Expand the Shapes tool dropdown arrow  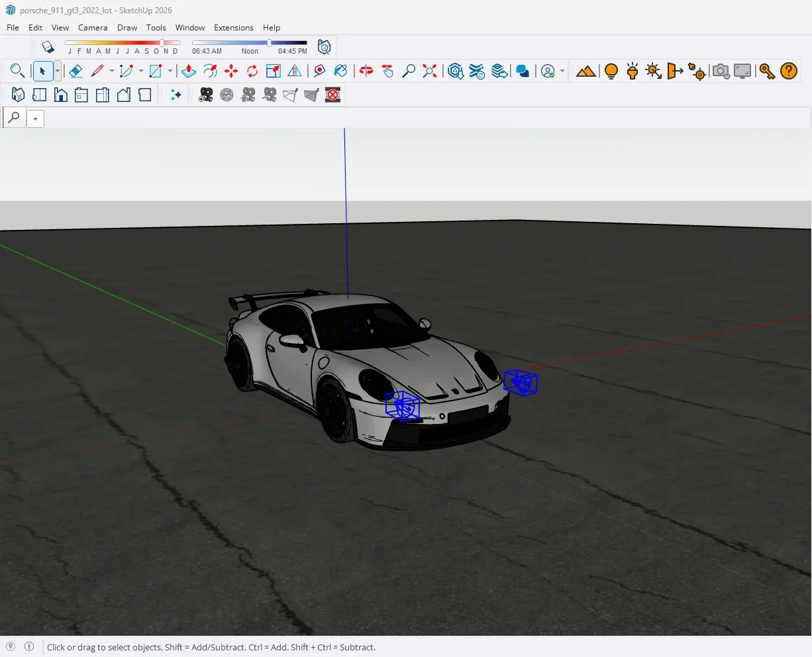pos(170,71)
